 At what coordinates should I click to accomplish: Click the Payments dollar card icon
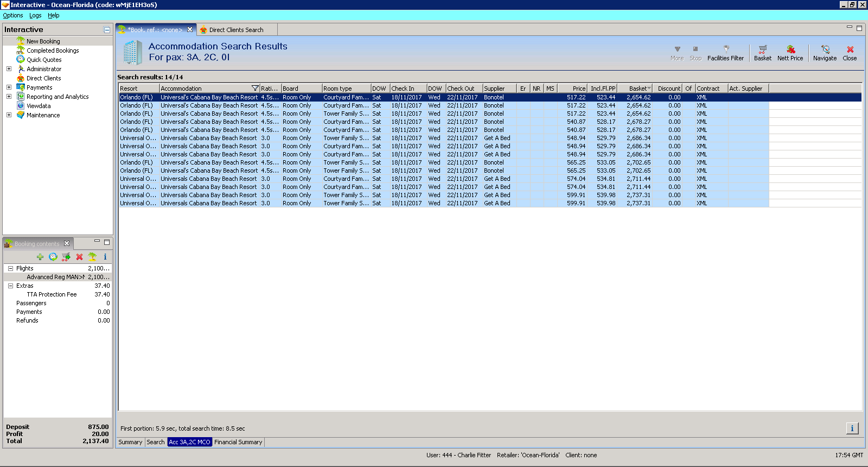[x=21, y=87]
